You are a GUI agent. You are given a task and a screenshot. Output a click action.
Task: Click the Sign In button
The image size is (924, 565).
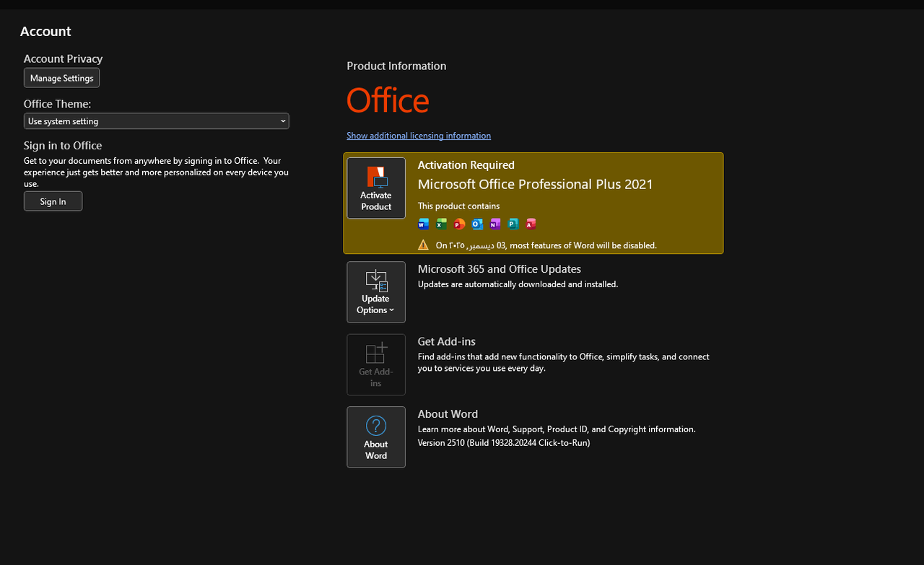(53, 201)
